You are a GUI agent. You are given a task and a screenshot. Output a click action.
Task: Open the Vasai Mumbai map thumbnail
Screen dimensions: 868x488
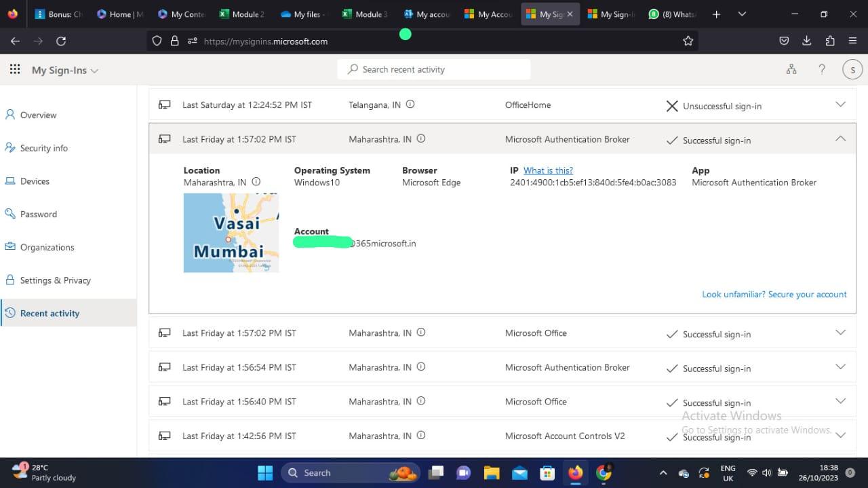[x=231, y=233]
